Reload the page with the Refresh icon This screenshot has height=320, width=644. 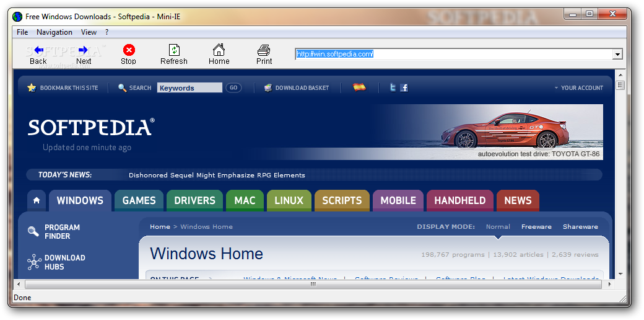coord(174,50)
